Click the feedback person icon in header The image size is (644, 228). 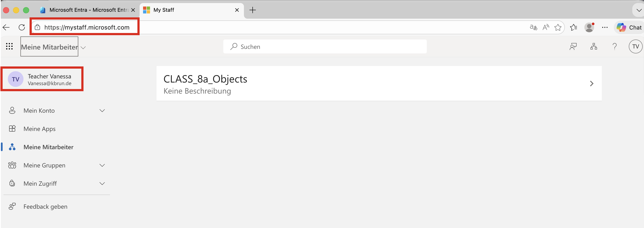573,47
